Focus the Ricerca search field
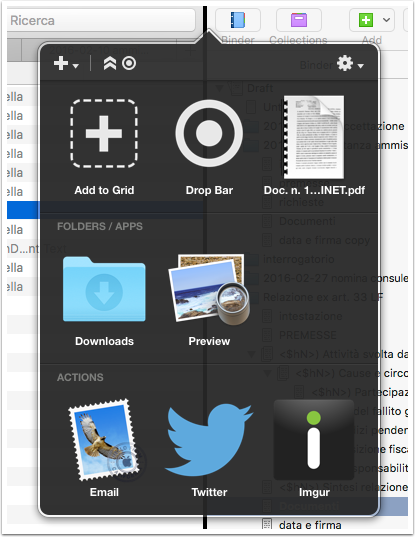Screen dimensions: 415x537 [x=101, y=21]
